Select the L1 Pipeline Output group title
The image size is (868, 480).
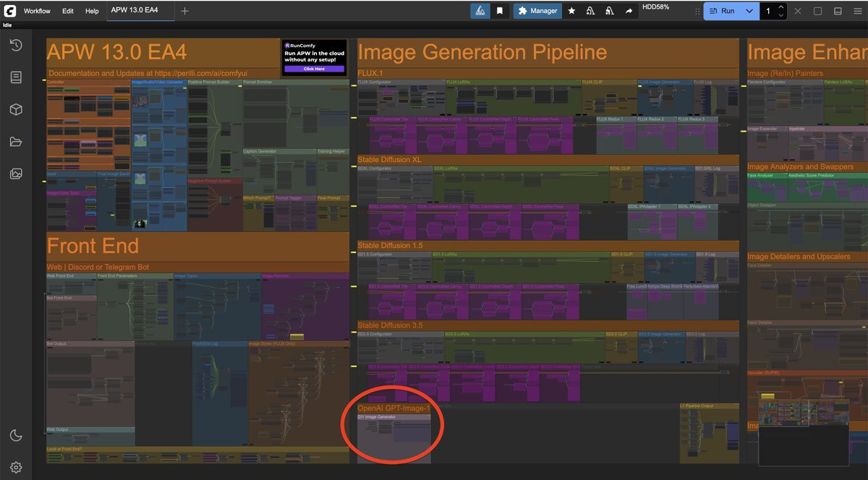(697, 406)
